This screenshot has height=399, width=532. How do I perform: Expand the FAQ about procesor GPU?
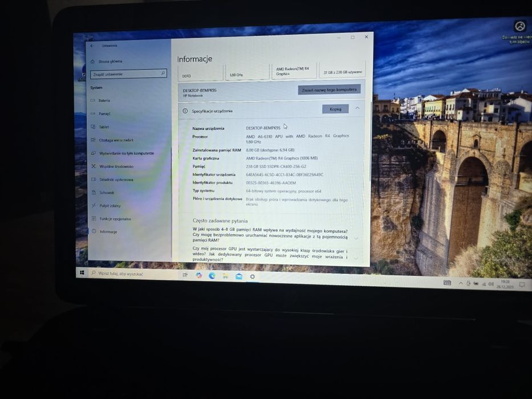pos(356,258)
